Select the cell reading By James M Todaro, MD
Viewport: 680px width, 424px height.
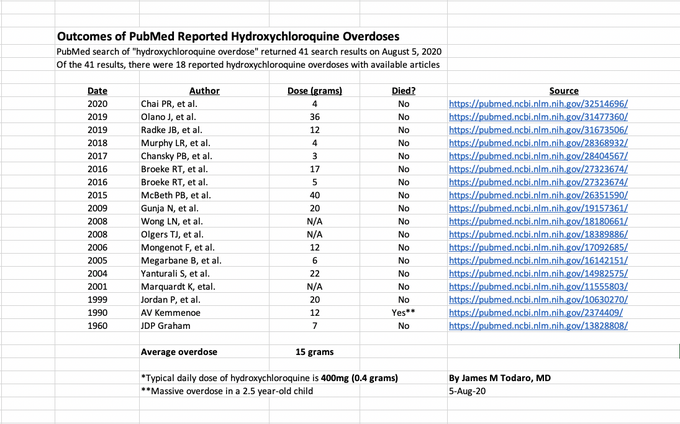click(x=500, y=378)
